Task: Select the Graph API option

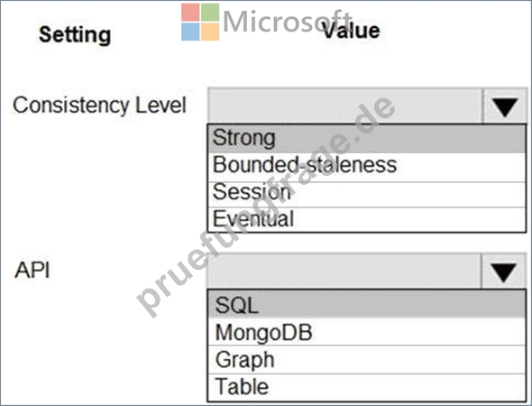Action: coord(367,359)
